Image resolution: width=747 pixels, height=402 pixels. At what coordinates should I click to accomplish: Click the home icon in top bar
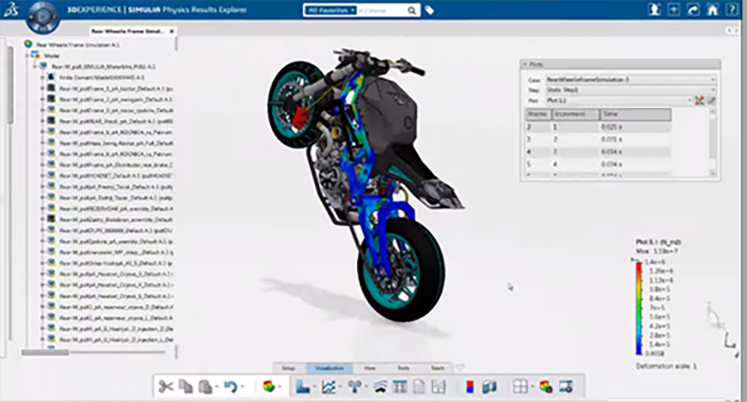pos(711,10)
